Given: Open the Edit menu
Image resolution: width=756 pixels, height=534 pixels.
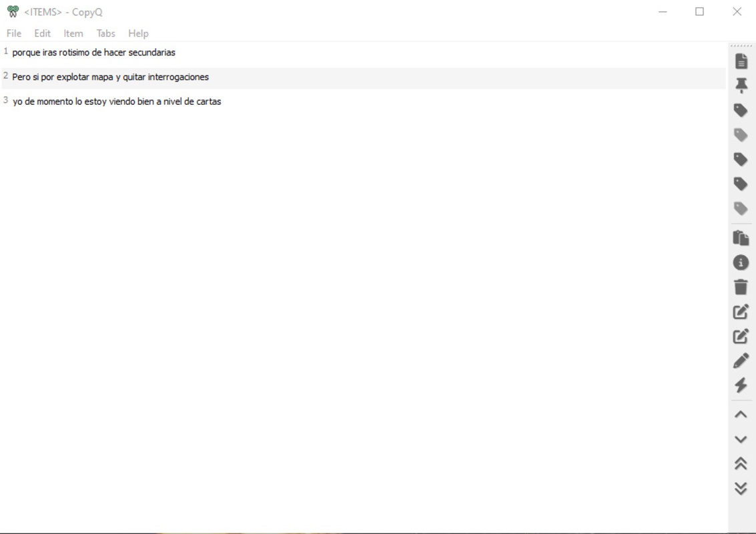Looking at the screenshot, I should coord(43,33).
